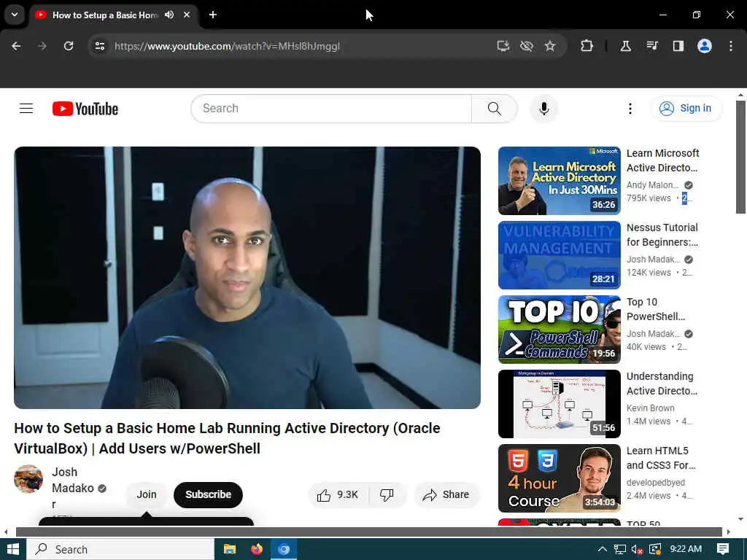Click the main video player
This screenshot has width=747, height=560.
[x=247, y=278]
